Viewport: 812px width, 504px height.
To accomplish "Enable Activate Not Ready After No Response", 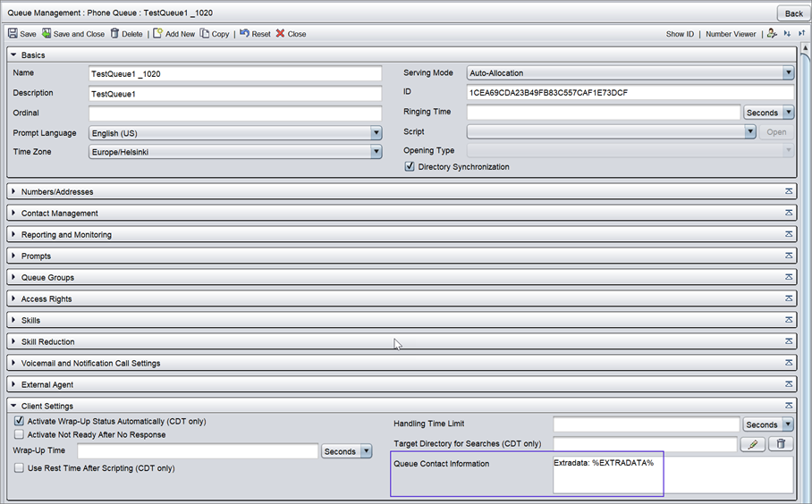I will pyautogui.click(x=19, y=435).
